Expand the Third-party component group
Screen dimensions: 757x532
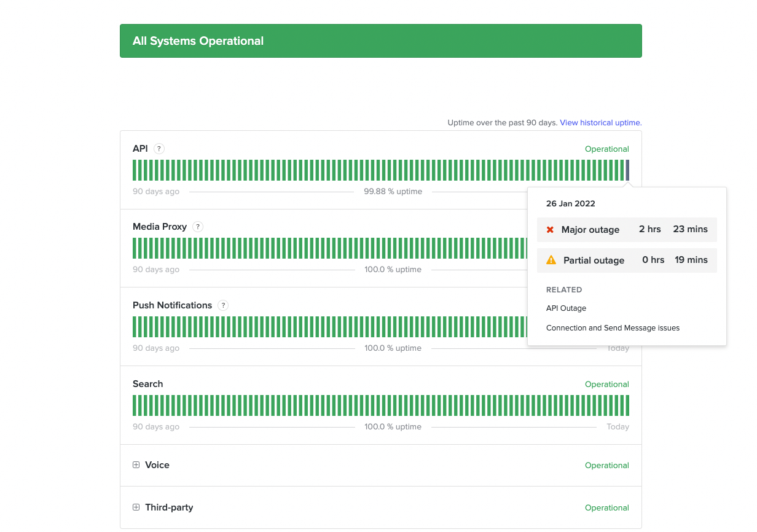136,507
